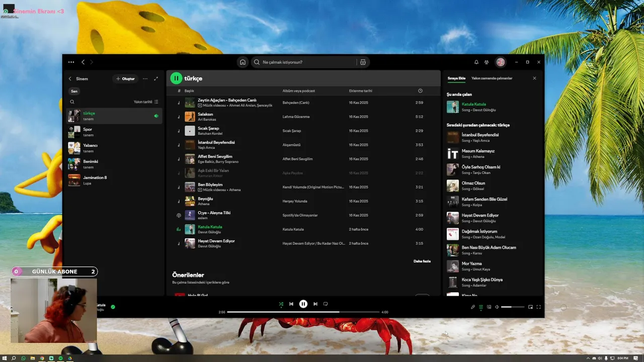Open the Jamination 8 album
This screenshot has width=644, height=362.
pos(114,180)
